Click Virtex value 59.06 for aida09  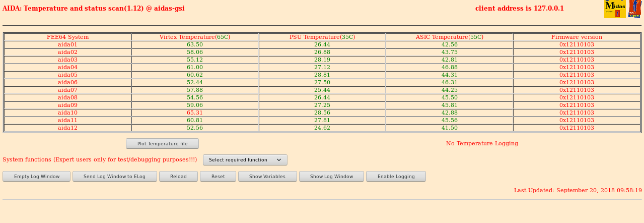pyautogui.click(x=195, y=105)
